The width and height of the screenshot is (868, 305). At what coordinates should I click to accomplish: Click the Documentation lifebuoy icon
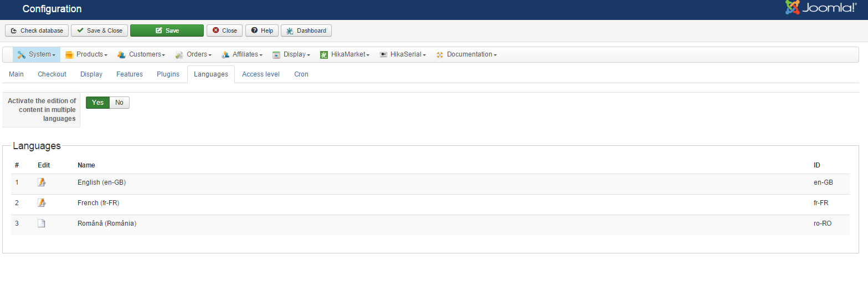tap(440, 55)
